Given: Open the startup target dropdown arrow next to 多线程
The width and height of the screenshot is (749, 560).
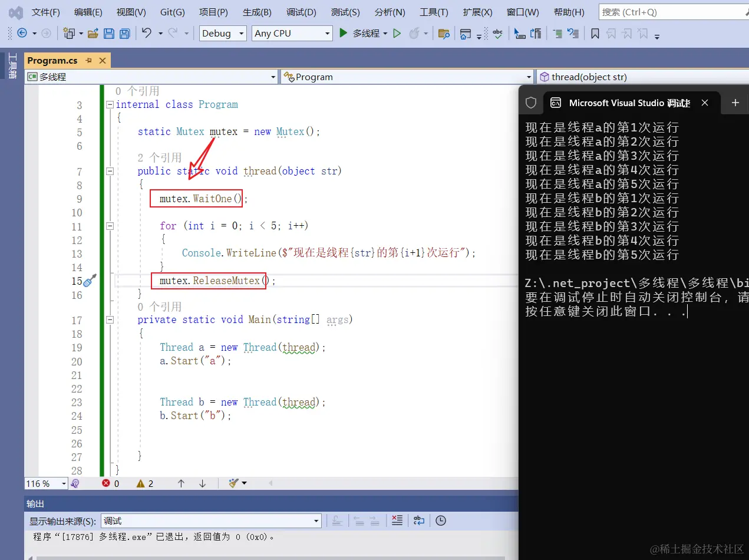Looking at the screenshot, I should click(x=385, y=34).
